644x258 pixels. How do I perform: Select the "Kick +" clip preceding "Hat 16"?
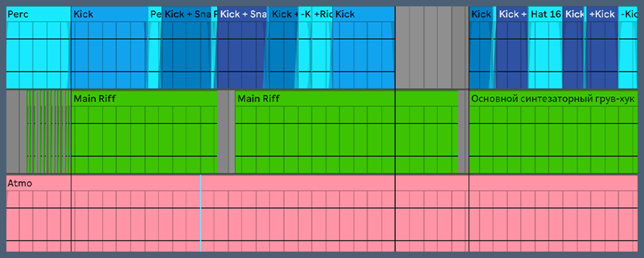pyautogui.click(x=512, y=47)
